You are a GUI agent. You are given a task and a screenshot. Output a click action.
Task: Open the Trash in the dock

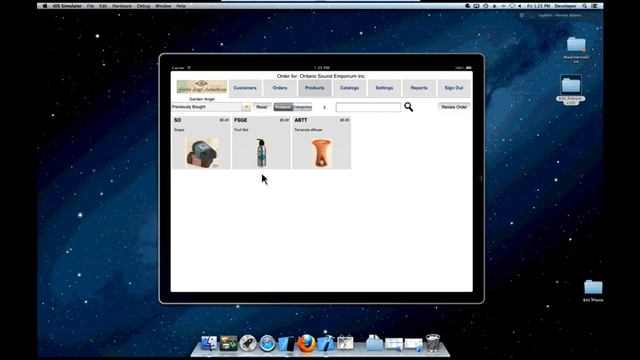[433, 343]
